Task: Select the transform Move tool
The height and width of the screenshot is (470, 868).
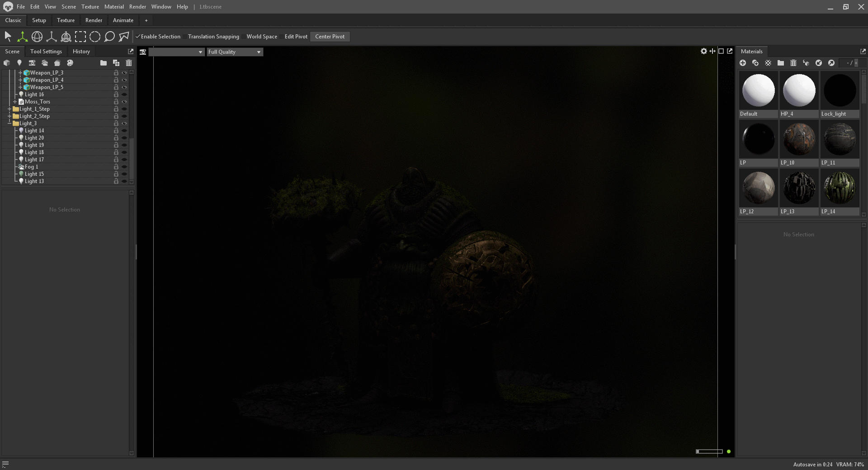Action: click(22, 36)
